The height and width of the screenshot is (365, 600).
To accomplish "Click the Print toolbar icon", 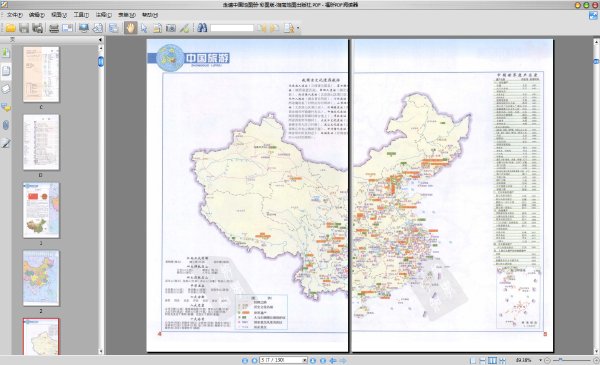I will [x=54, y=28].
